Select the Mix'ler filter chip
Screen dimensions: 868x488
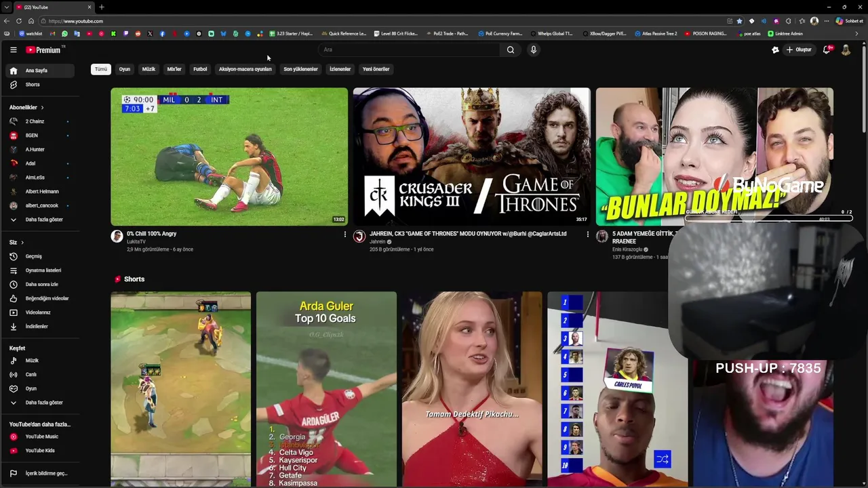click(x=174, y=69)
